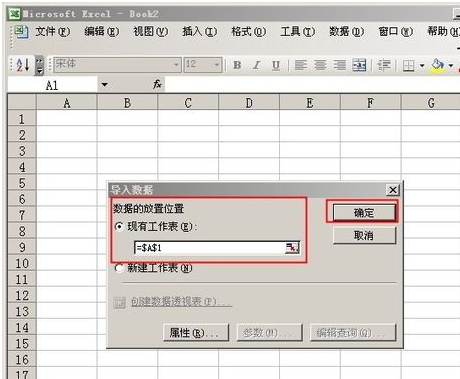460x379 pixels.
Task: Click the indent icon in the toolbar
Action: pyautogui.click(x=384, y=65)
